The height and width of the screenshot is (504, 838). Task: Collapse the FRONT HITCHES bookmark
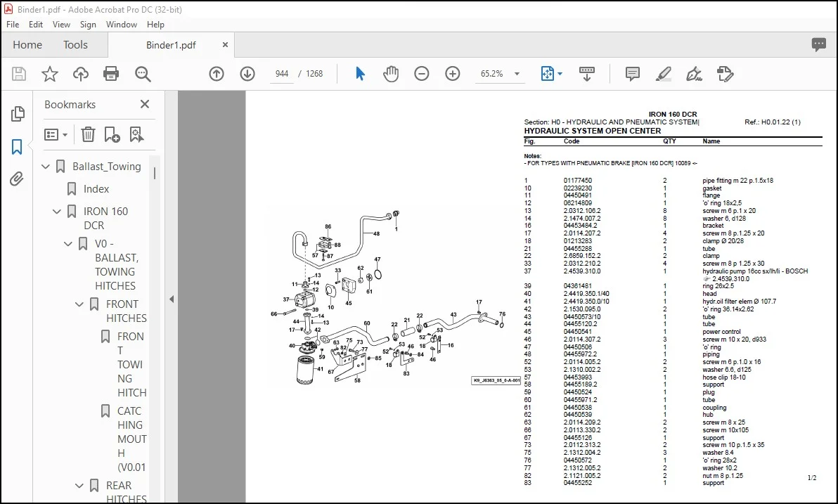click(79, 304)
